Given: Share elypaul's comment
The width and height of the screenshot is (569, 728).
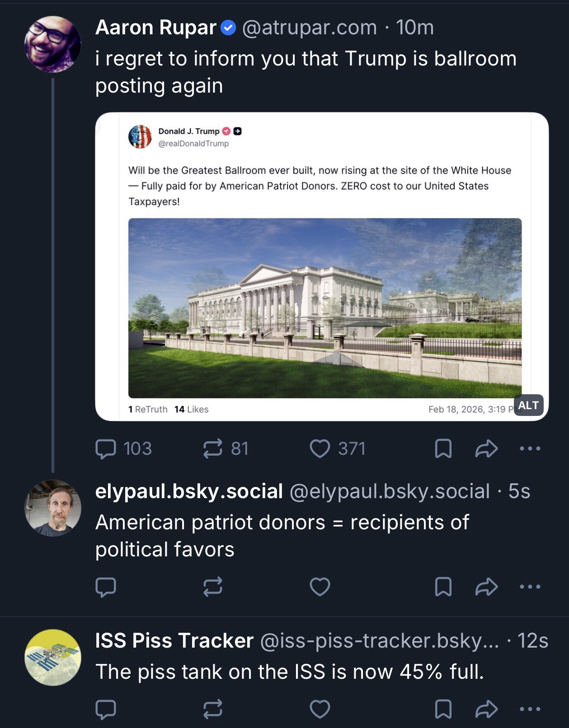Looking at the screenshot, I should point(486,587).
